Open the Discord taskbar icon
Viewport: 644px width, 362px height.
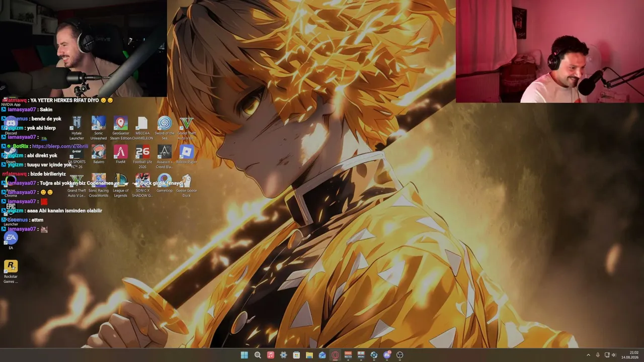point(387,355)
